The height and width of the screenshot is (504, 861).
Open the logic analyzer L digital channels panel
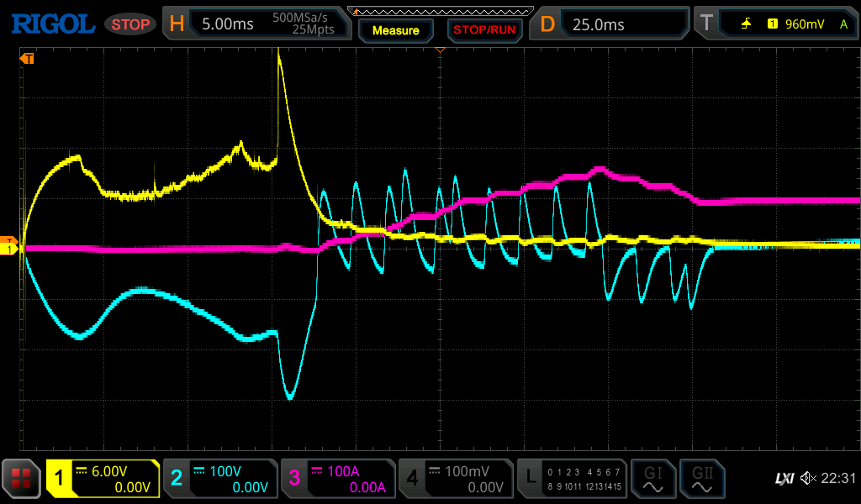coord(573,479)
